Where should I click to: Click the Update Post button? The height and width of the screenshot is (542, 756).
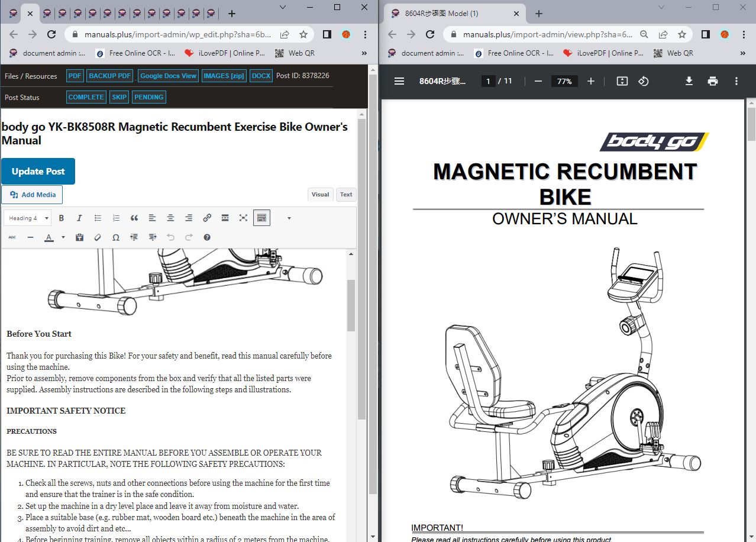(38, 171)
